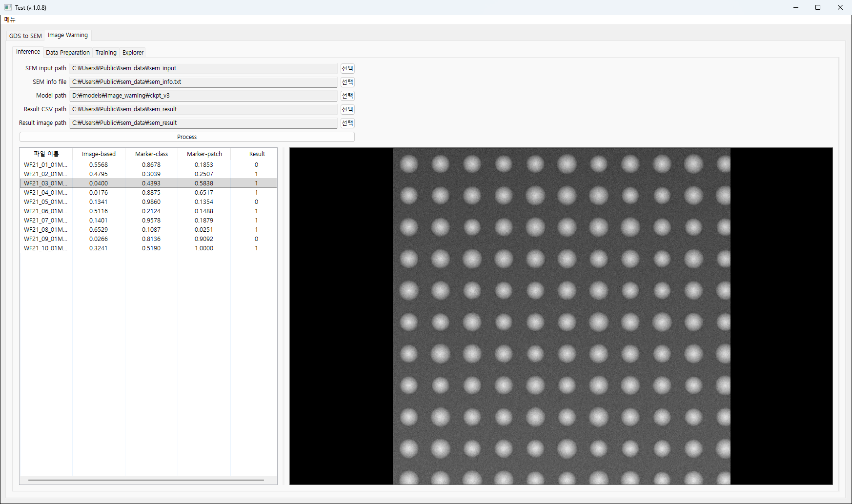Image resolution: width=852 pixels, height=504 pixels.
Task: Select the WF21_02_01M row
Action: [x=148, y=174]
